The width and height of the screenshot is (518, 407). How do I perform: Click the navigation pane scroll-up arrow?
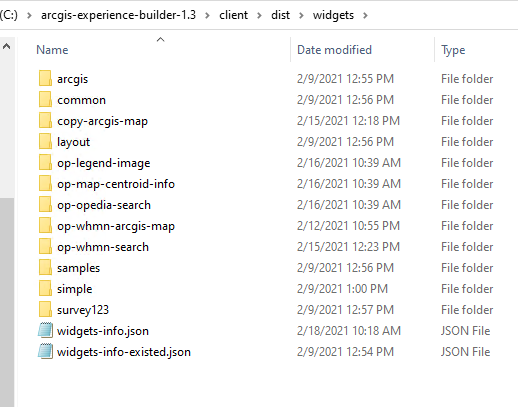pyautogui.click(x=7, y=46)
